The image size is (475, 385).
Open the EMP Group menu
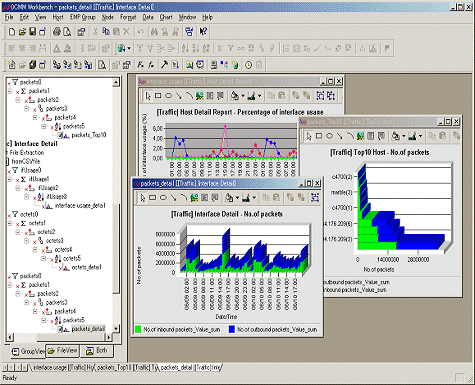pos(83,17)
